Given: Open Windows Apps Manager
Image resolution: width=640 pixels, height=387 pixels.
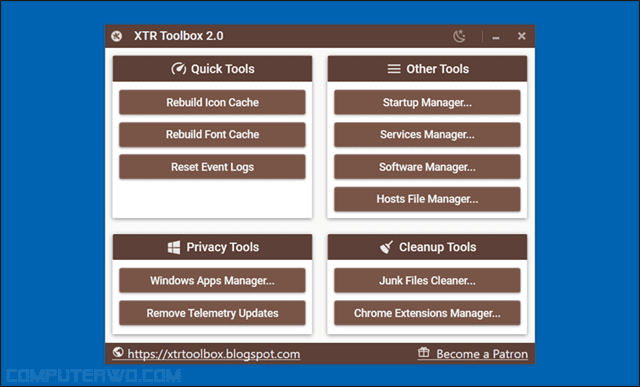Looking at the screenshot, I should [212, 280].
